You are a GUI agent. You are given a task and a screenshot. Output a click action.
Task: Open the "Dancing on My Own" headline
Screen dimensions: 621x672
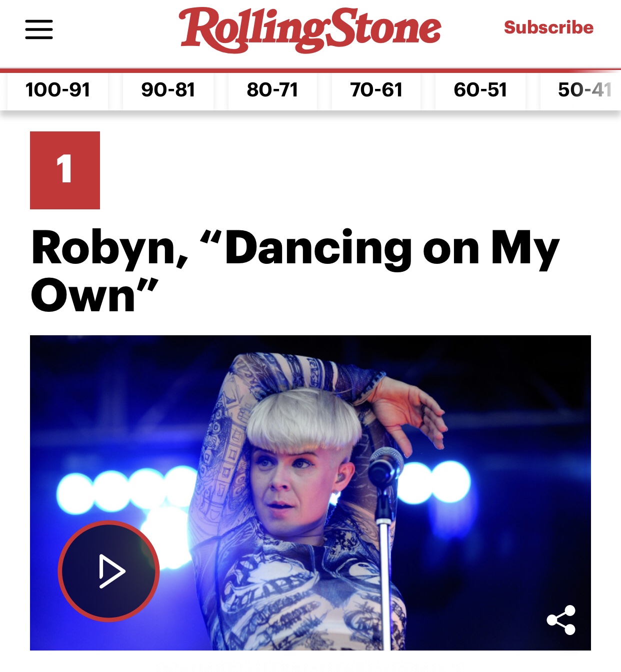(x=295, y=271)
